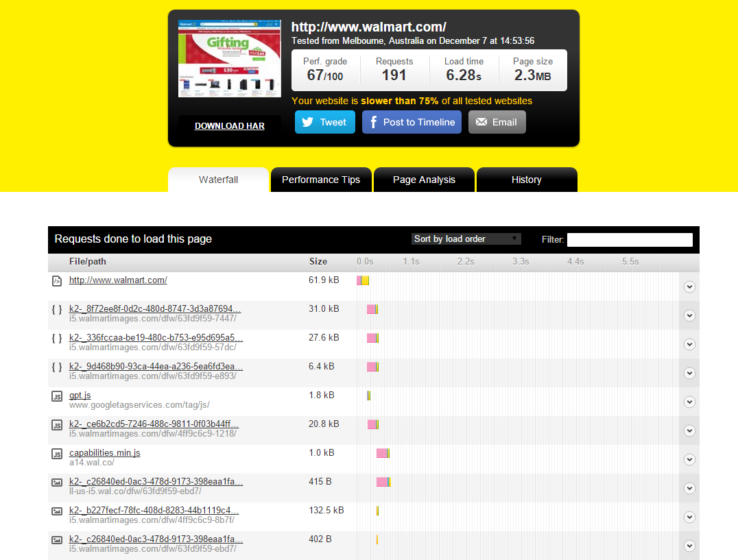Click the http://www.walmart.com/ page title heading
The width and height of the screenshot is (738, 560).
tap(368, 27)
